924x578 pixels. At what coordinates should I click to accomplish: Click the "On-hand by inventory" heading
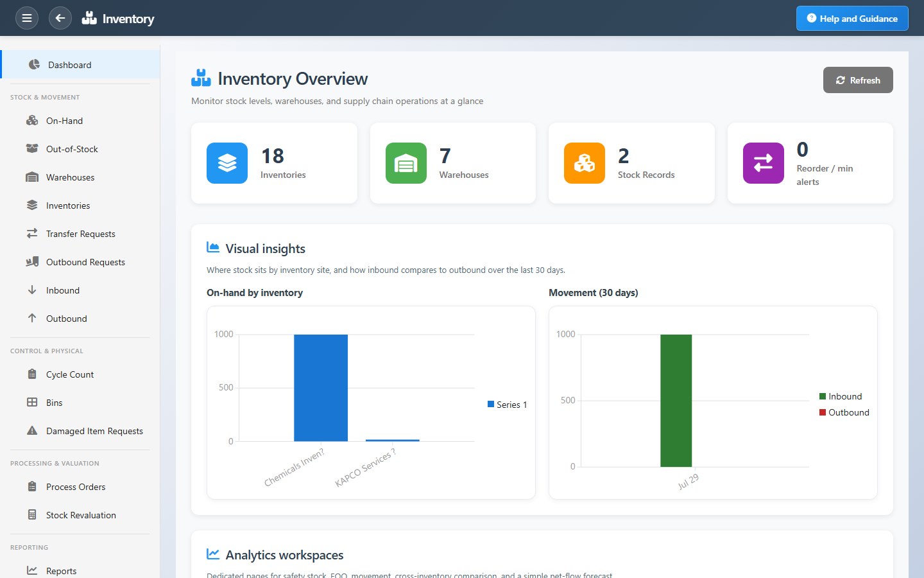(255, 293)
